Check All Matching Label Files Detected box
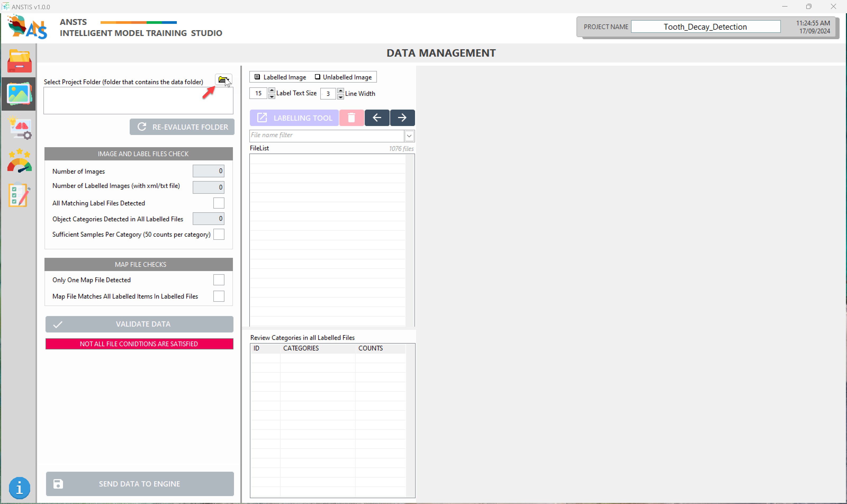The width and height of the screenshot is (847, 504). coord(218,203)
